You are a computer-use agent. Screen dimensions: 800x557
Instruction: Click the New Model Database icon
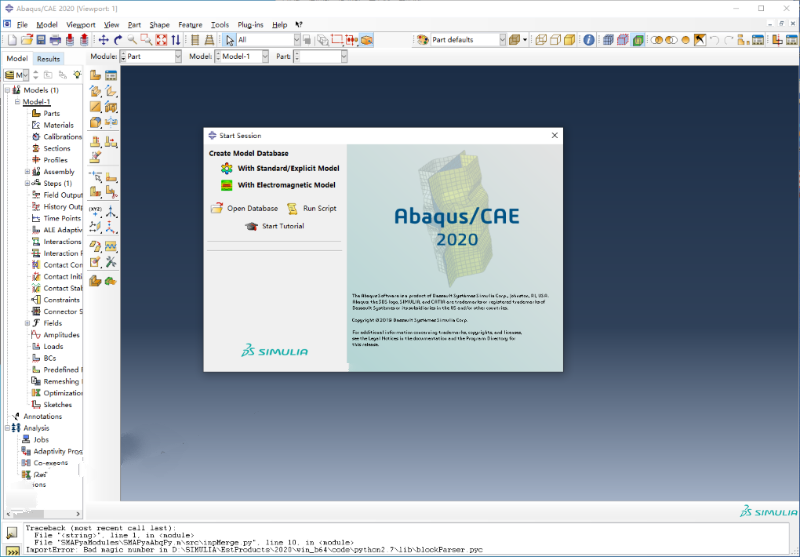tap(12, 40)
